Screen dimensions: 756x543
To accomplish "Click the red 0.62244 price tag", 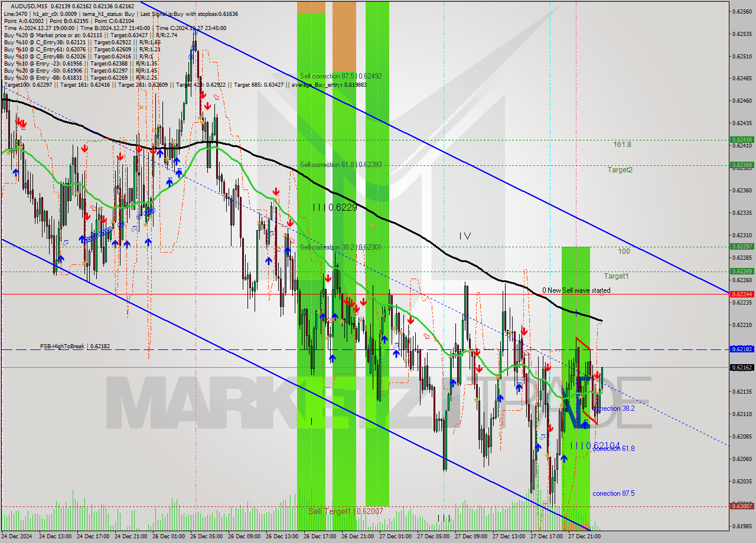I will pos(742,294).
